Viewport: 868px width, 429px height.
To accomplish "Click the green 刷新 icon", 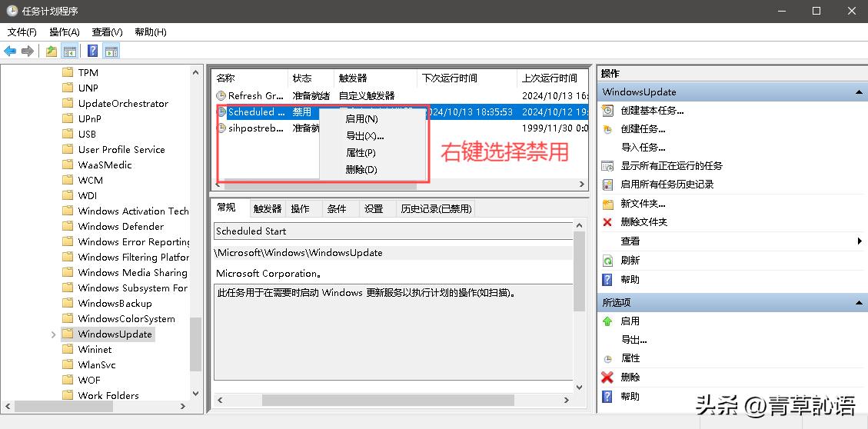I will point(608,260).
